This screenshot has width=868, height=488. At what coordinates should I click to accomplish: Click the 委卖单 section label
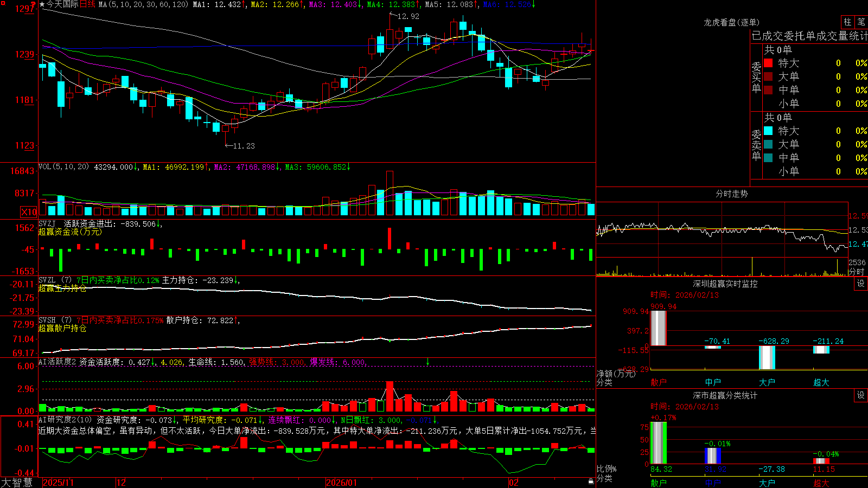(756, 145)
